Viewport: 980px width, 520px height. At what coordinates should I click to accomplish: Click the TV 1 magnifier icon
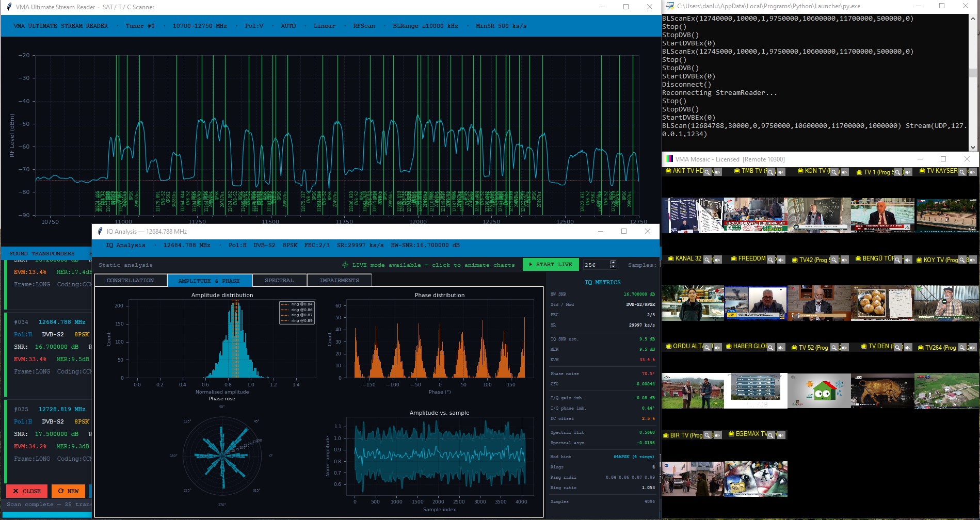coord(898,172)
